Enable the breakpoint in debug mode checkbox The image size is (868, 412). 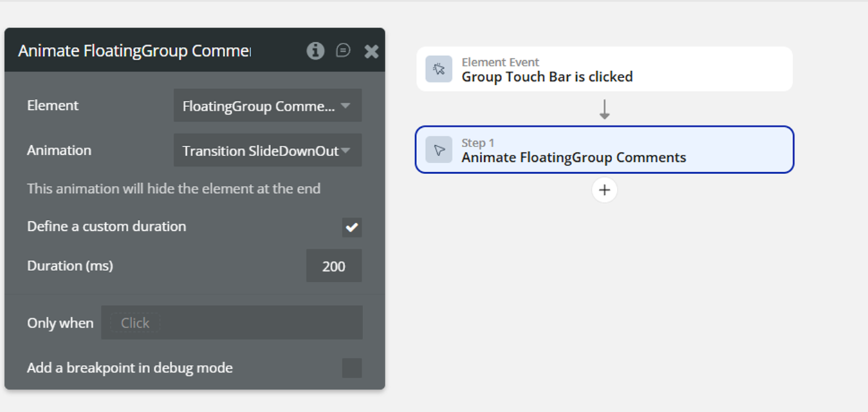(x=352, y=368)
